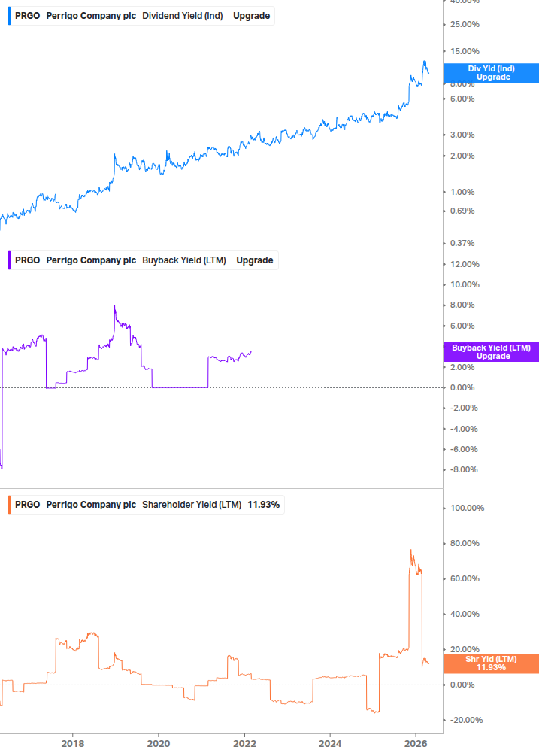Click the peak of the orange yield spike

pos(412,549)
